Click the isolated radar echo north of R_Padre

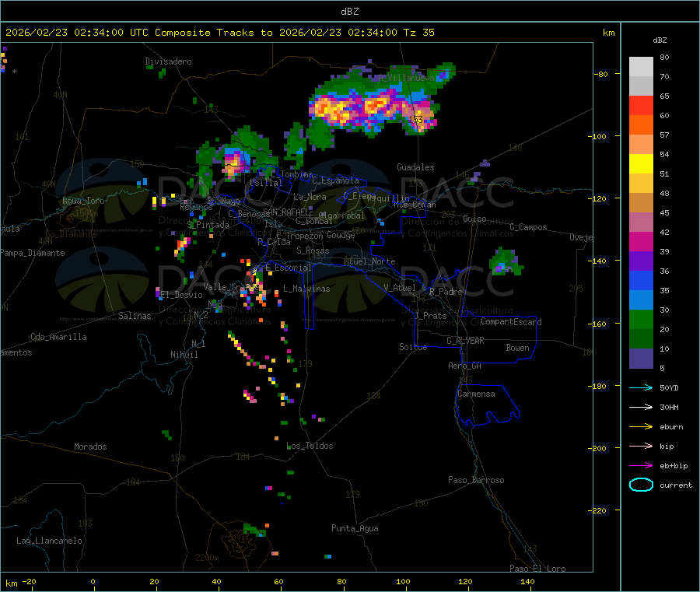pyautogui.click(x=505, y=262)
